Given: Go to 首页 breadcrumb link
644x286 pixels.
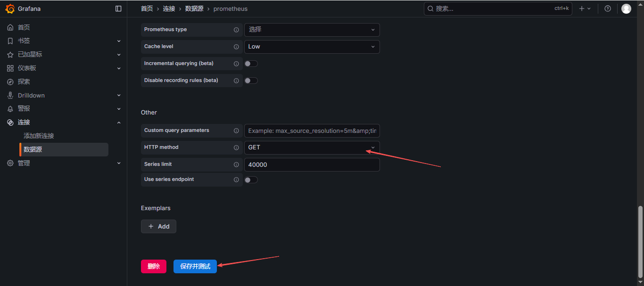Looking at the screenshot, I should pos(147,8).
